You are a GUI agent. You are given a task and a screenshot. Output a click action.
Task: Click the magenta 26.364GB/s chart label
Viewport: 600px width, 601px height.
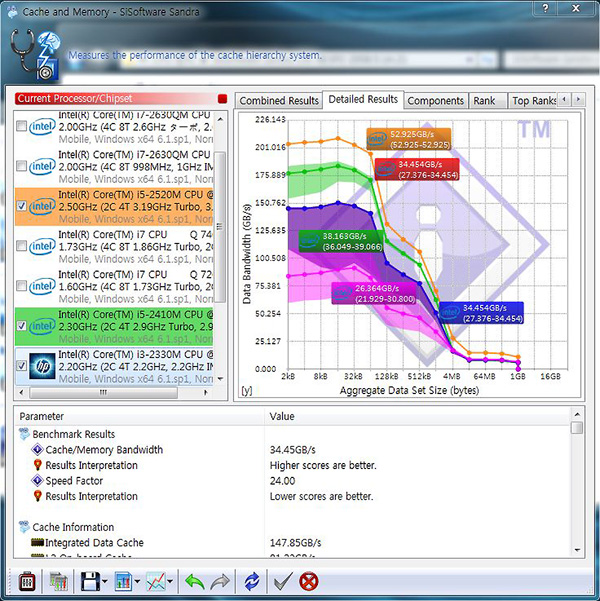pos(374,294)
